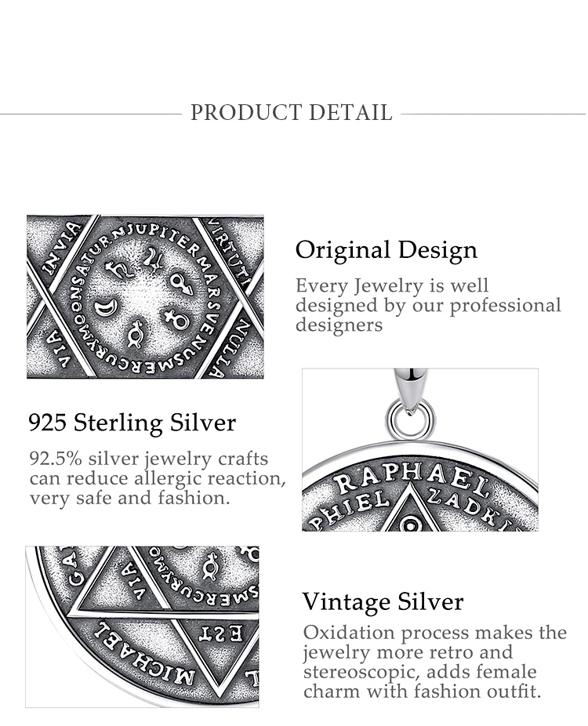
Task: Select the 92.5% silver jewelry crafts text
Action: (157, 477)
